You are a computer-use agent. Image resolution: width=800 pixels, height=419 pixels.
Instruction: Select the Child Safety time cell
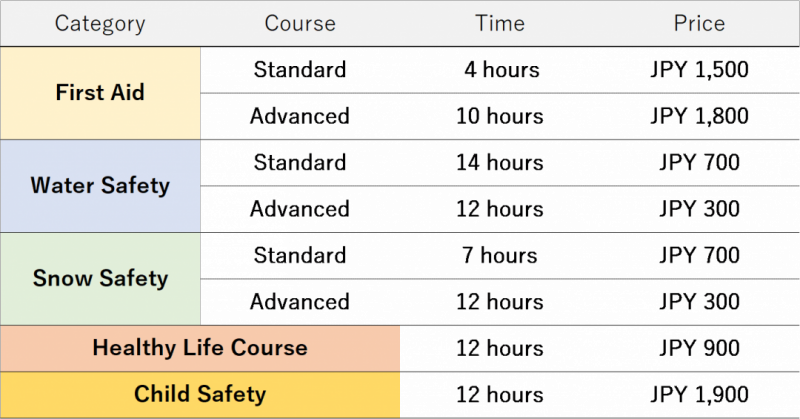point(500,395)
